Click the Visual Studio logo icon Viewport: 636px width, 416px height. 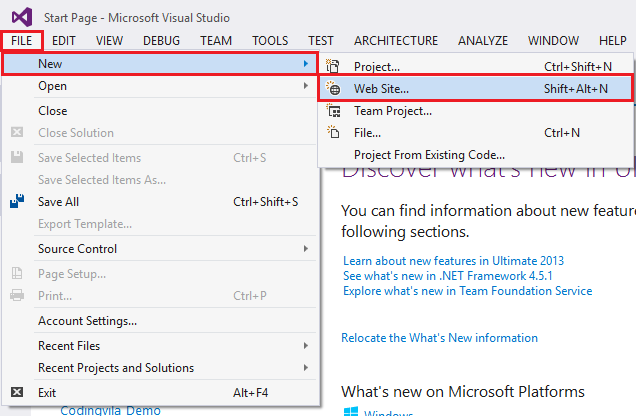[x=22, y=17]
